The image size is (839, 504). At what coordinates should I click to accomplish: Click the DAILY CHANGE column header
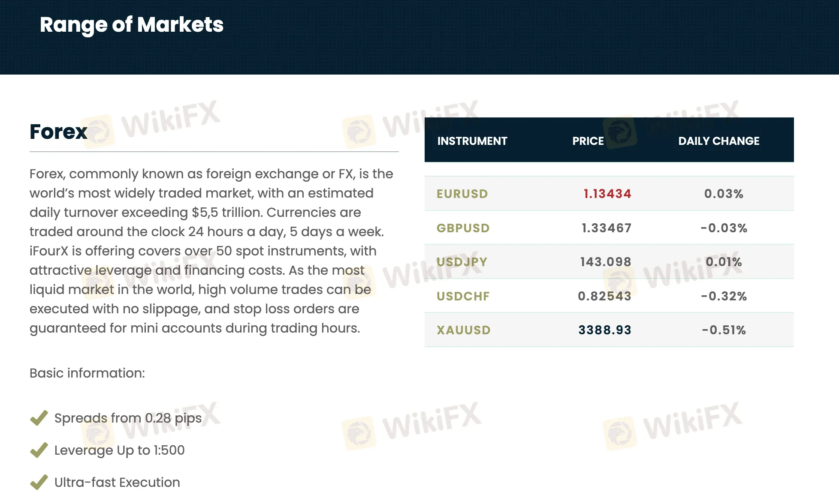(x=719, y=141)
